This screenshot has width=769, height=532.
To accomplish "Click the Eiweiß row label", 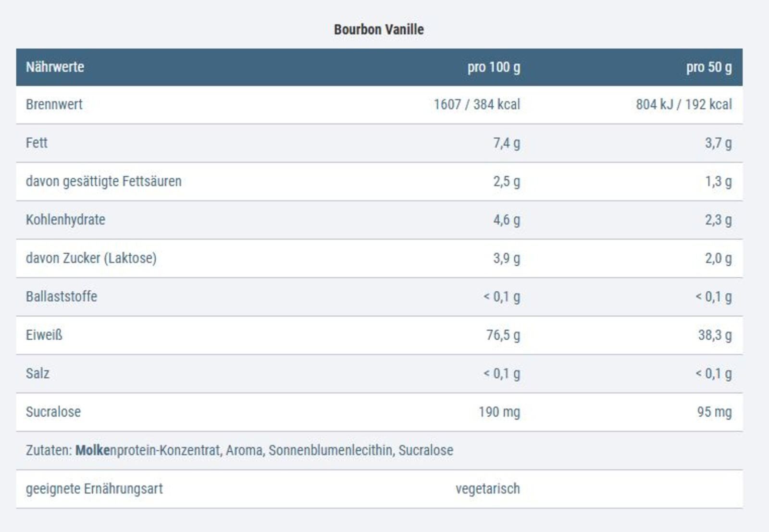I will (44, 335).
